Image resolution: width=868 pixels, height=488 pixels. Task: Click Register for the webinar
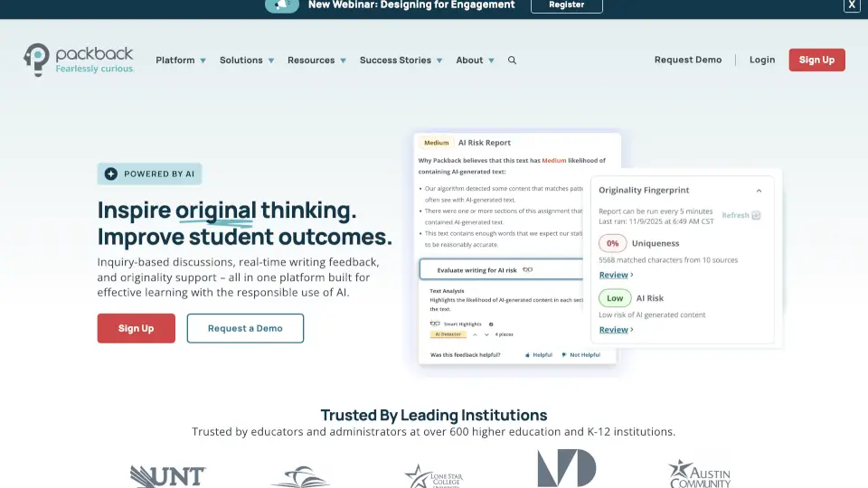(566, 5)
